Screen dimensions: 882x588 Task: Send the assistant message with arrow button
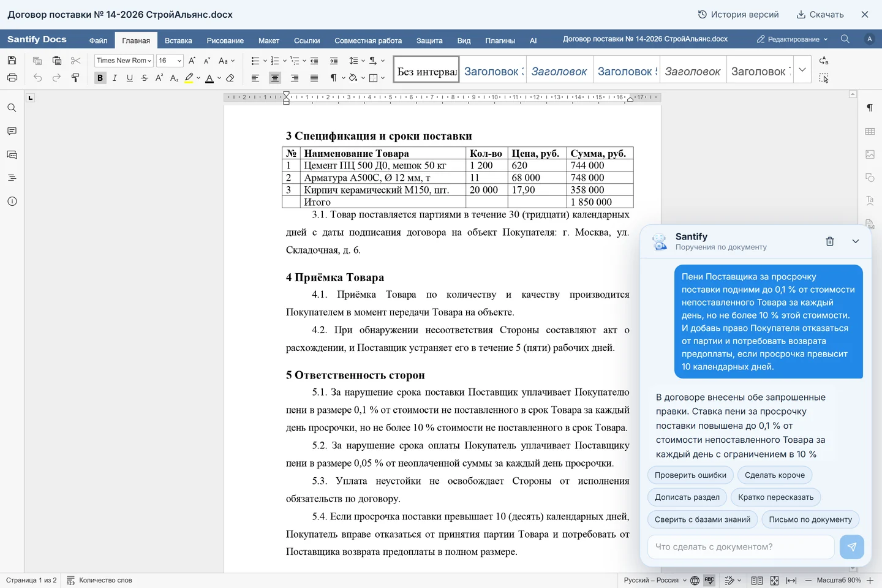click(x=852, y=547)
